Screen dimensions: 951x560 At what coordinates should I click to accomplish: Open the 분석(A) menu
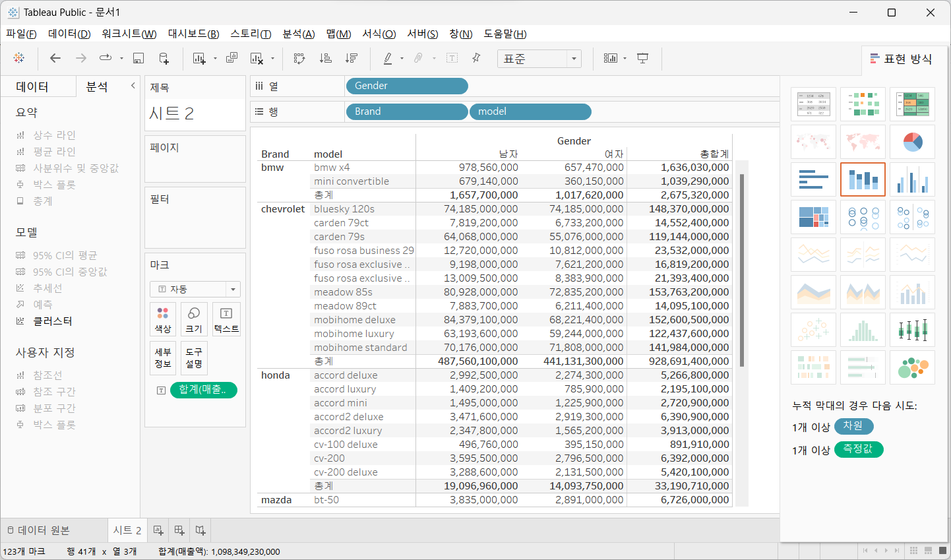(x=299, y=34)
